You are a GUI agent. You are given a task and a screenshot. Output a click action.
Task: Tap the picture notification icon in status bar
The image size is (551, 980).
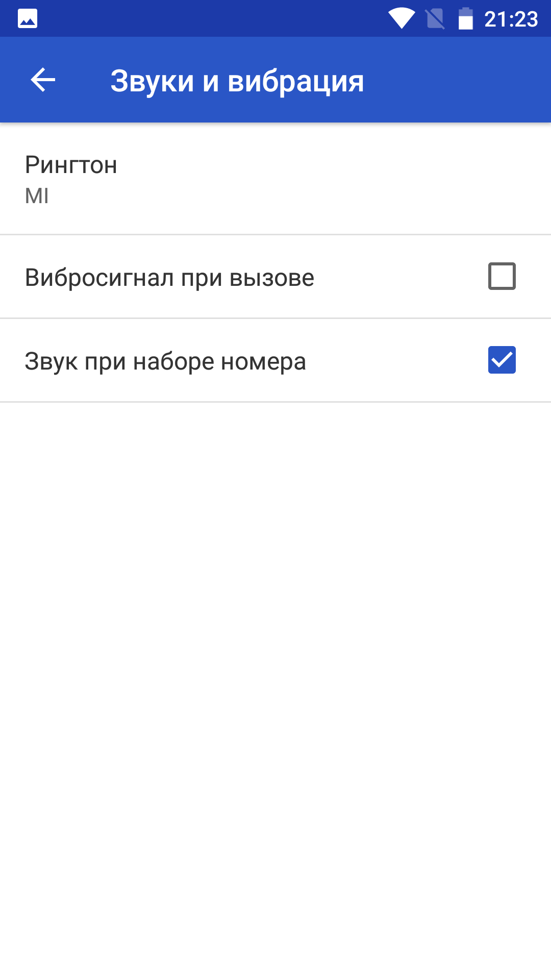point(28,19)
